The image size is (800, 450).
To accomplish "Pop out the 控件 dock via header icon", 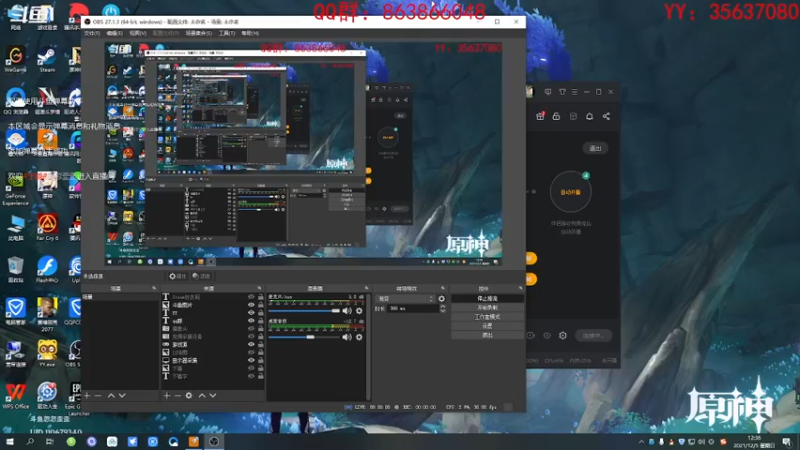I will click(520, 288).
